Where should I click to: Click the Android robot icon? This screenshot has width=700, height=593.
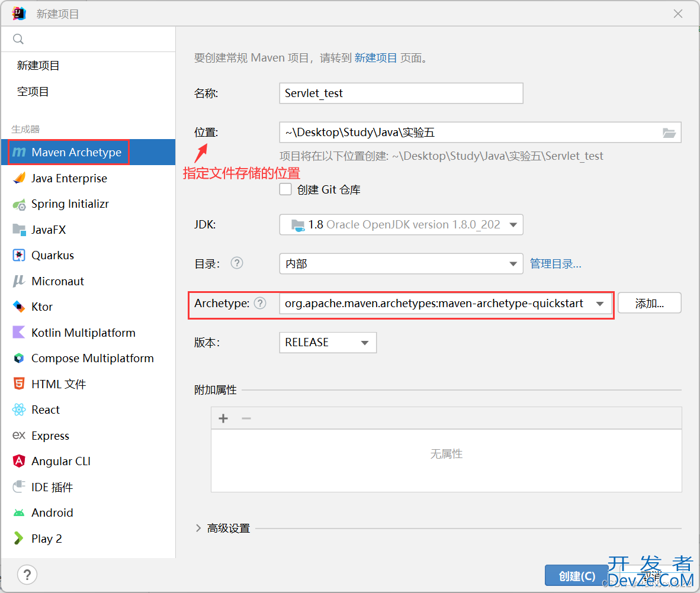click(x=19, y=513)
